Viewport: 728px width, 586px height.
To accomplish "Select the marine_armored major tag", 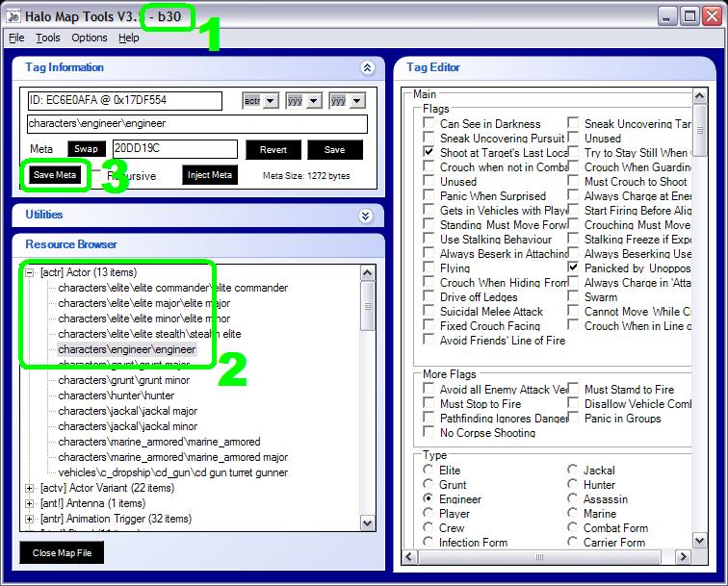I will [173, 457].
